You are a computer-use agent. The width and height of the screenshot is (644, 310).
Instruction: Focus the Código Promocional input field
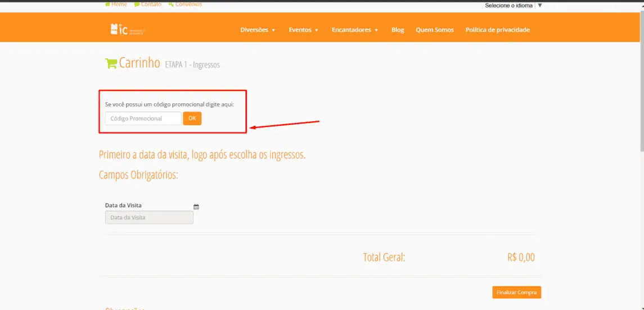coord(143,118)
